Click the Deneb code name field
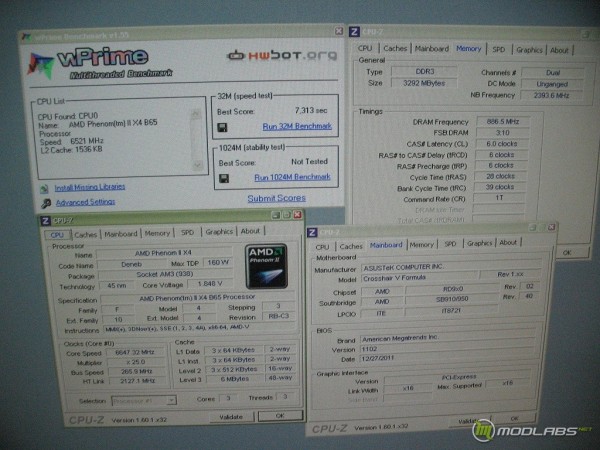The image size is (600, 450). tap(131, 264)
